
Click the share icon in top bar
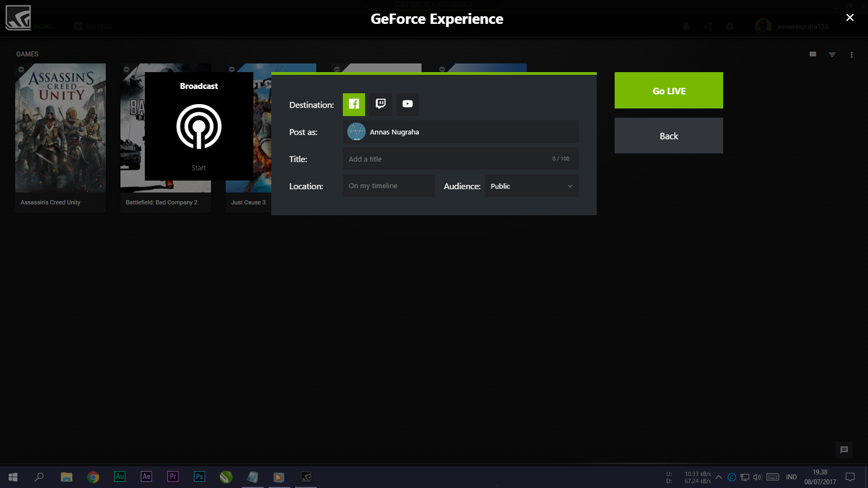pos(708,26)
